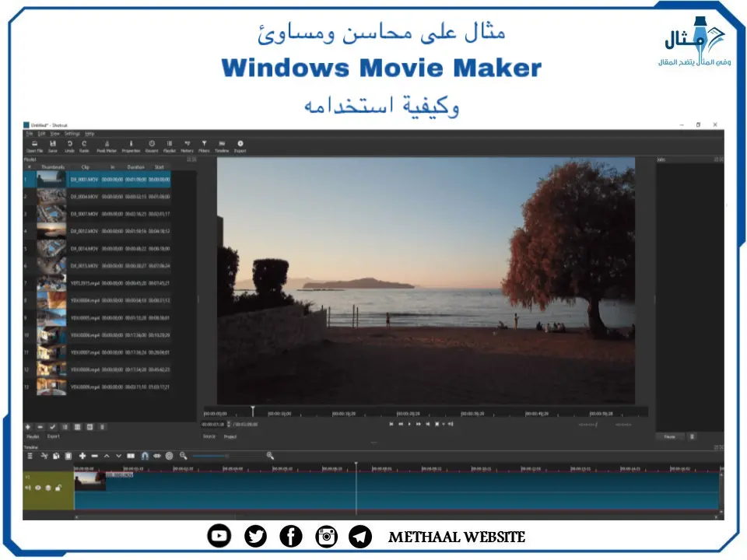This screenshot has width=747, height=560.
Task: Click the Start column header
Action: pyautogui.click(x=159, y=167)
